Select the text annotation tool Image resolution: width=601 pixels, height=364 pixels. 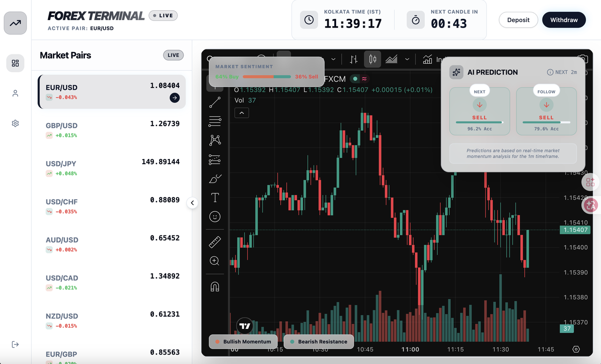point(215,197)
